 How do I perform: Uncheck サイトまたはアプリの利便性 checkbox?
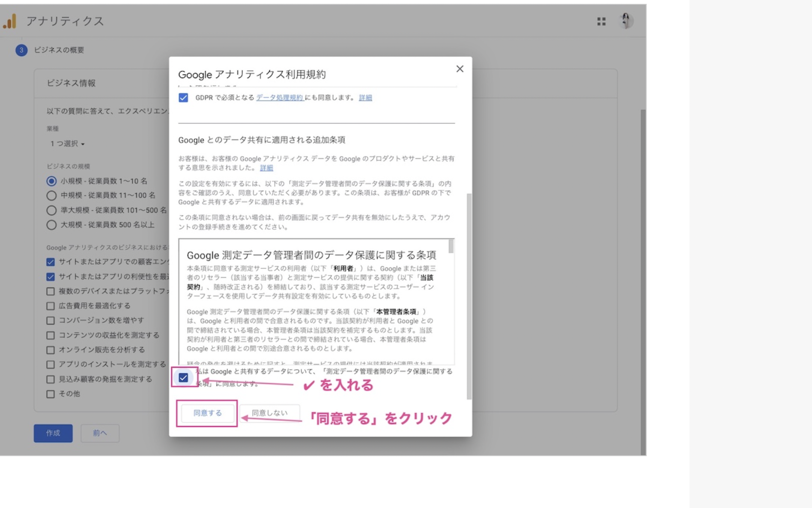51,277
